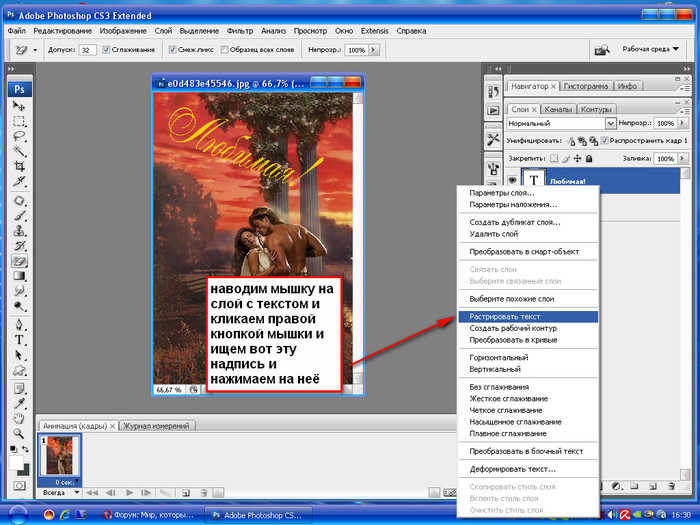Play the frame animation
Screen dimensions: 700x525
coord(130,492)
